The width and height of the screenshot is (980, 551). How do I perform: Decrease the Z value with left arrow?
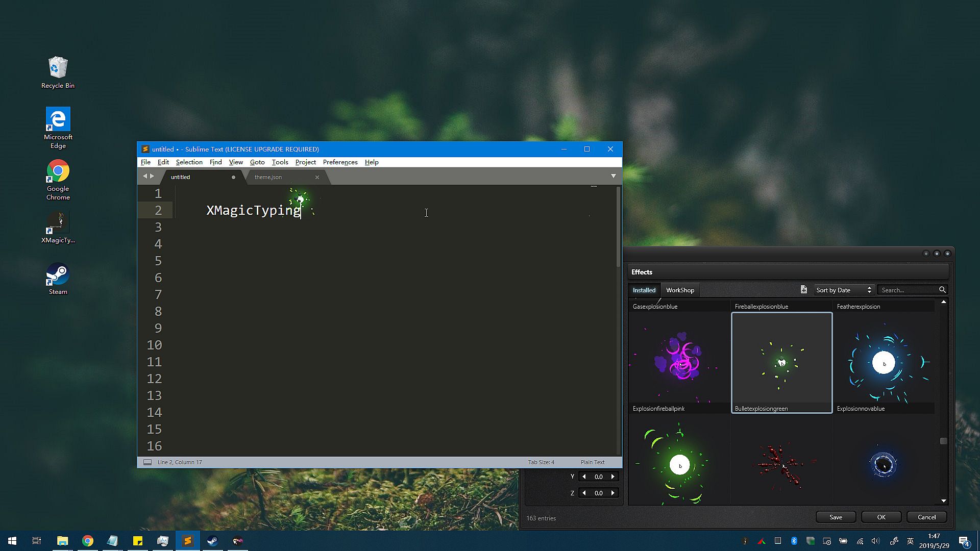tap(584, 493)
